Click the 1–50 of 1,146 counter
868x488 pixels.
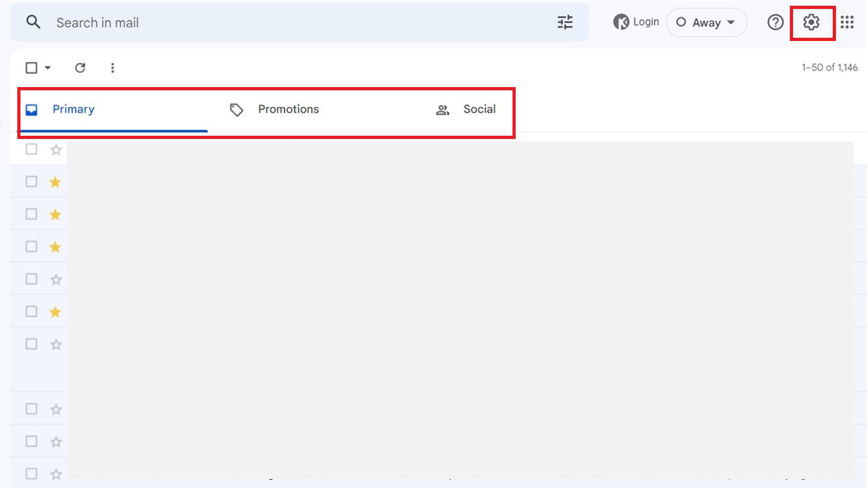(830, 68)
